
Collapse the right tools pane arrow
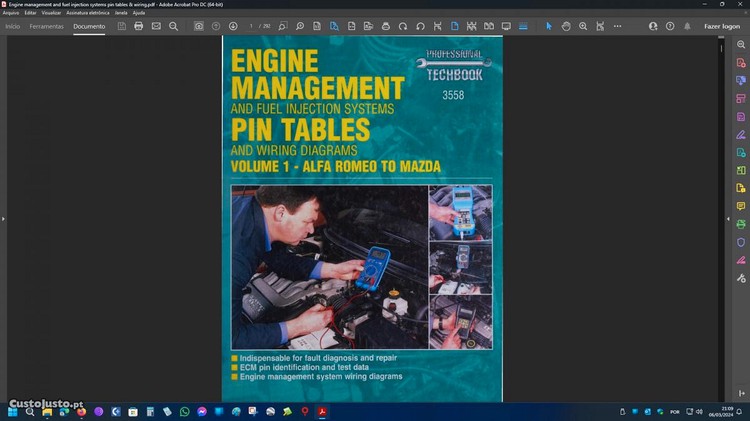click(728, 219)
